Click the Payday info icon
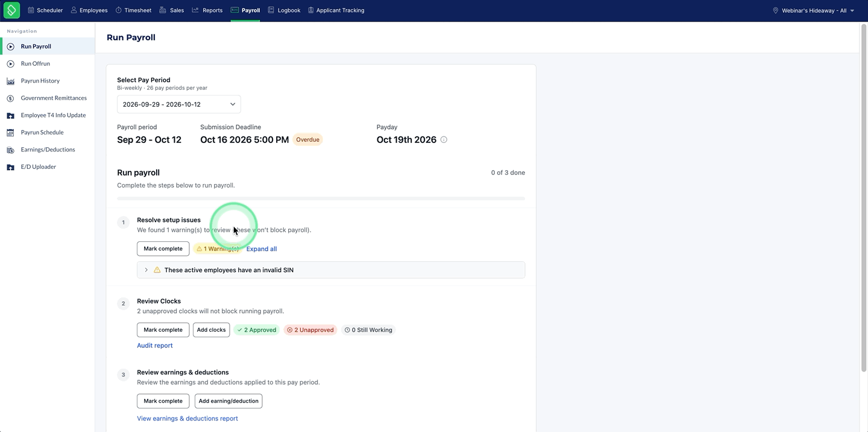868x432 pixels. [444, 140]
